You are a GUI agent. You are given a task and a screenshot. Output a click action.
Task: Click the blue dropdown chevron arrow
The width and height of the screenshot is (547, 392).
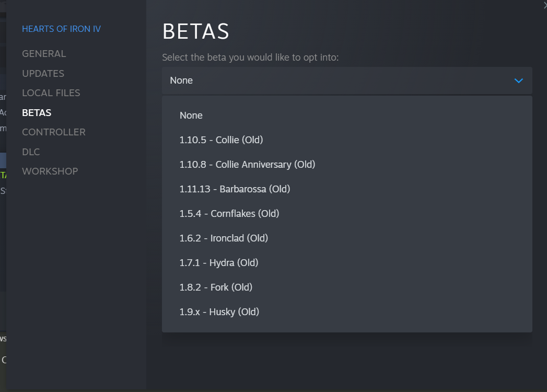coord(518,80)
